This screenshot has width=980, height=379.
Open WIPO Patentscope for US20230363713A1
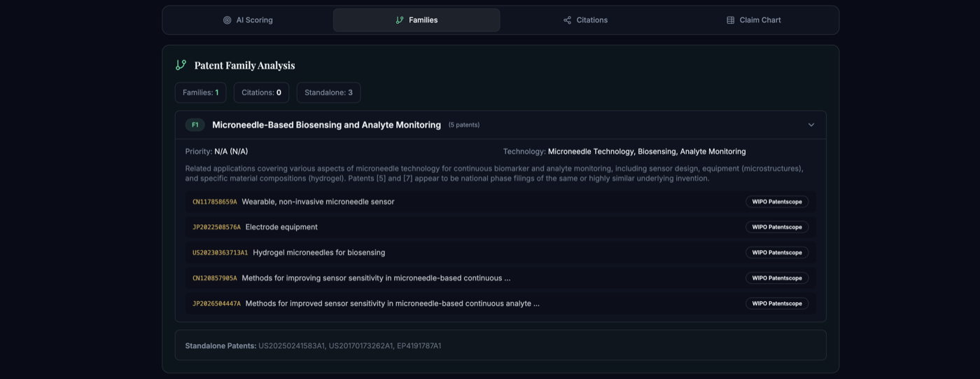tap(777, 252)
